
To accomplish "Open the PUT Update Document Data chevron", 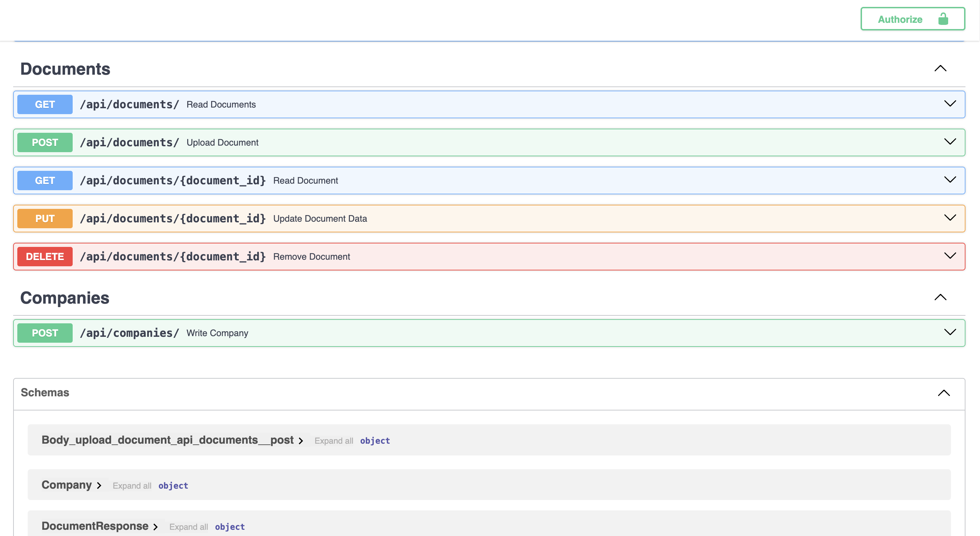I will coord(950,218).
